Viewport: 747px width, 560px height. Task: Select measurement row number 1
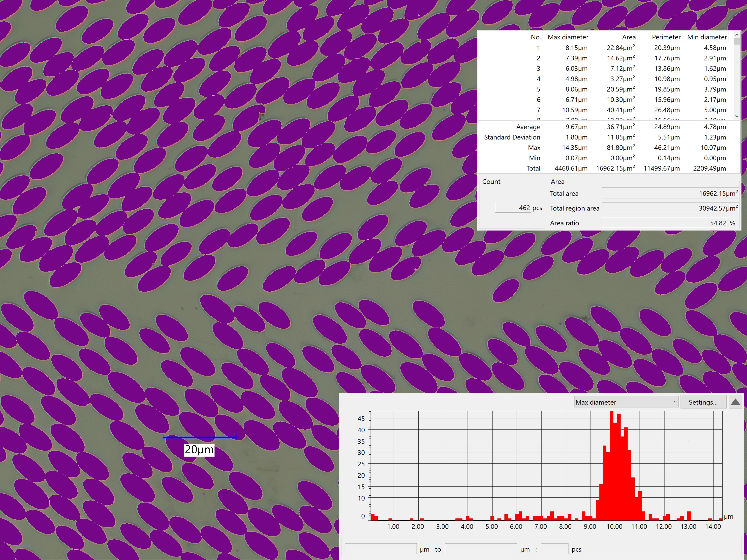(x=604, y=48)
